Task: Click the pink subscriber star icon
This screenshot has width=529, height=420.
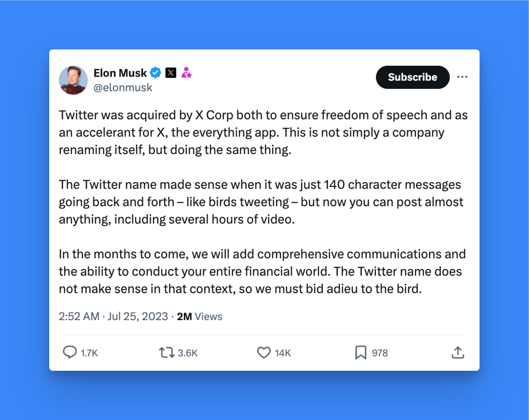Action: tap(186, 72)
